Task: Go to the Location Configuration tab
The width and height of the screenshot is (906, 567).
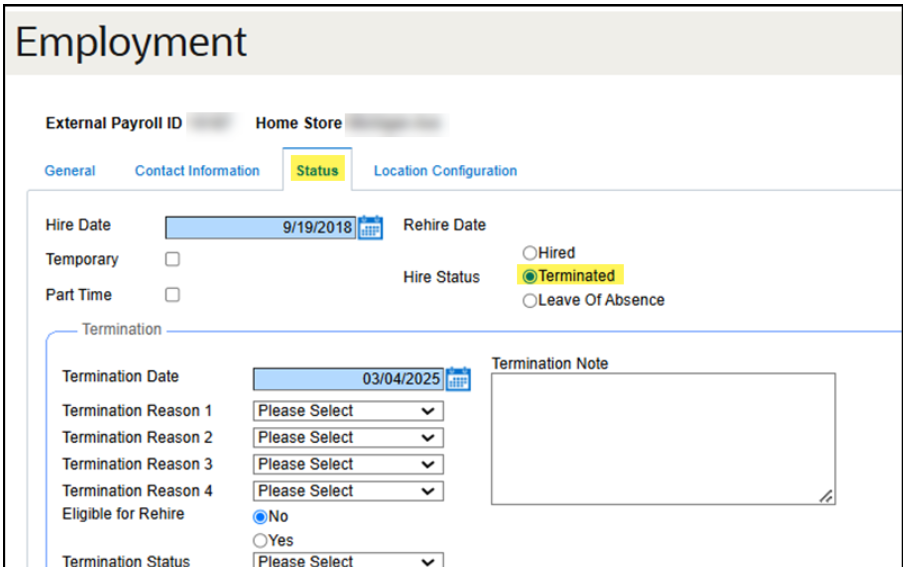Action: (445, 171)
